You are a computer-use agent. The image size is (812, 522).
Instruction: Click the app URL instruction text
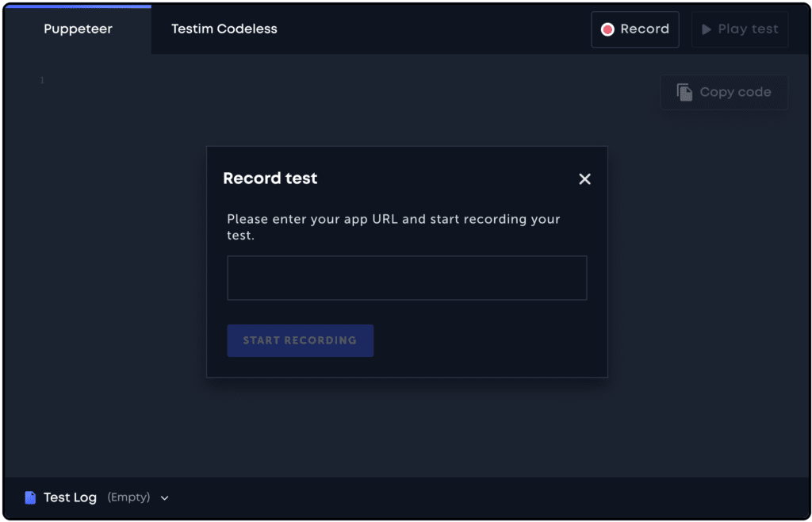393,227
